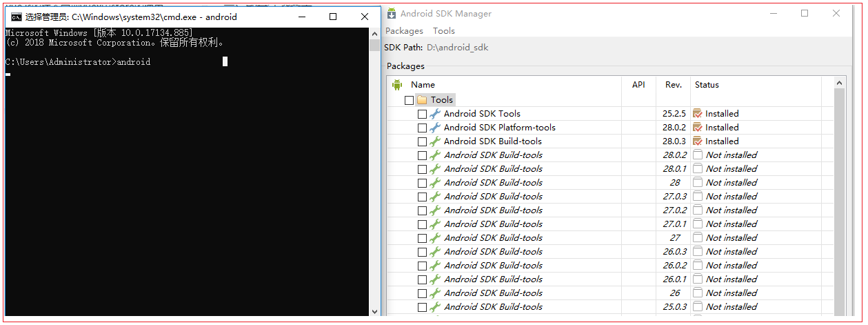
Task: Check the Build-tools 25.0.3 checkbox
Action: point(422,307)
